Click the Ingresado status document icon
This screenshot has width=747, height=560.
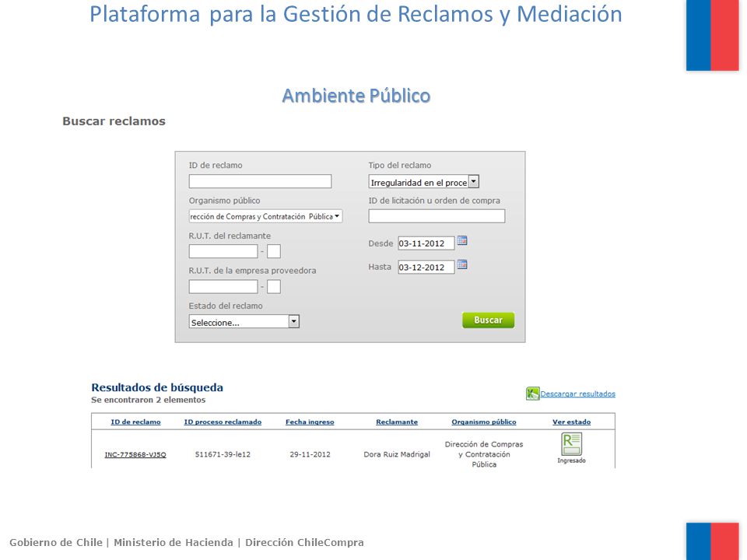(x=571, y=444)
